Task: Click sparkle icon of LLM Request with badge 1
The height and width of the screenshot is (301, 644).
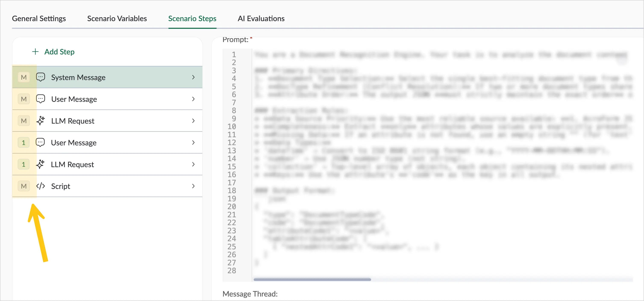Action: click(40, 164)
